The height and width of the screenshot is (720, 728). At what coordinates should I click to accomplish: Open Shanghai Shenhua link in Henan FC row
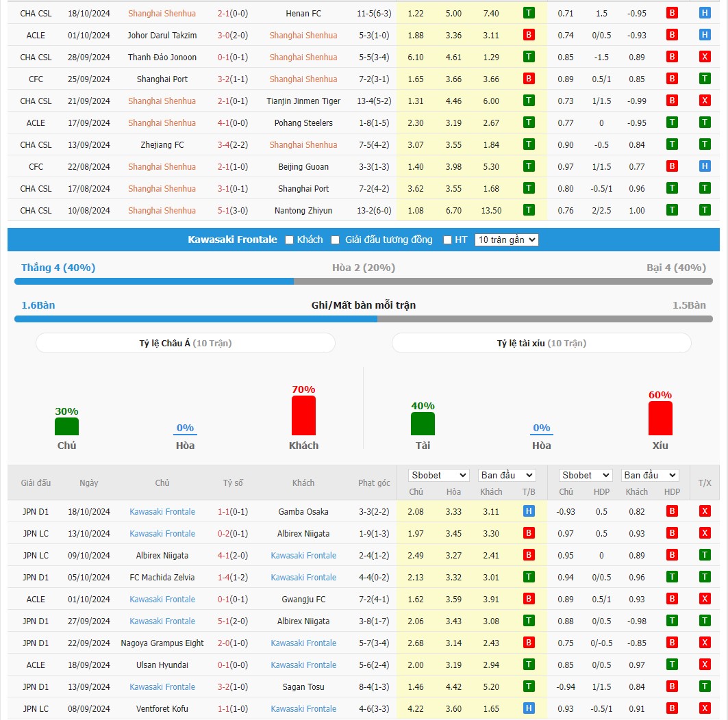[x=162, y=14]
